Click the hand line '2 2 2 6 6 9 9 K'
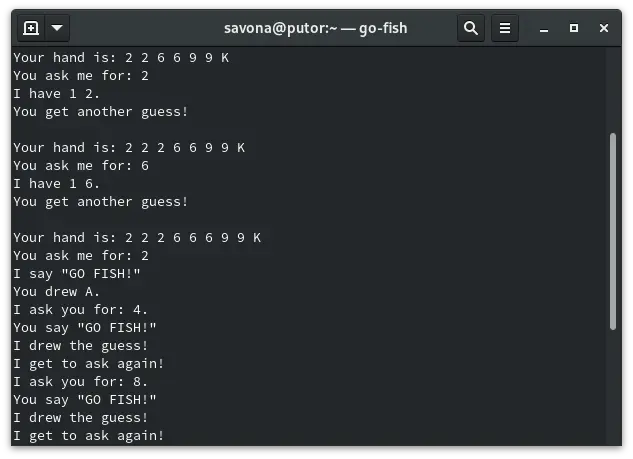Viewport: 633px width, 459px height. 128,147
